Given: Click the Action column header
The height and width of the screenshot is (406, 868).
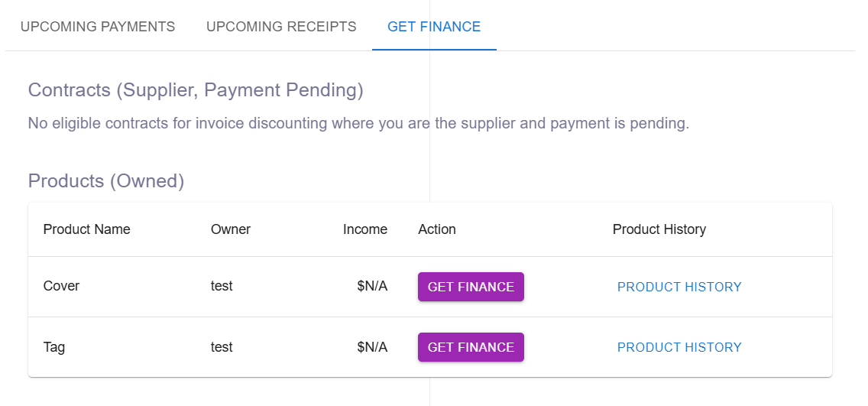Looking at the screenshot, I should (x=437, y=229).
